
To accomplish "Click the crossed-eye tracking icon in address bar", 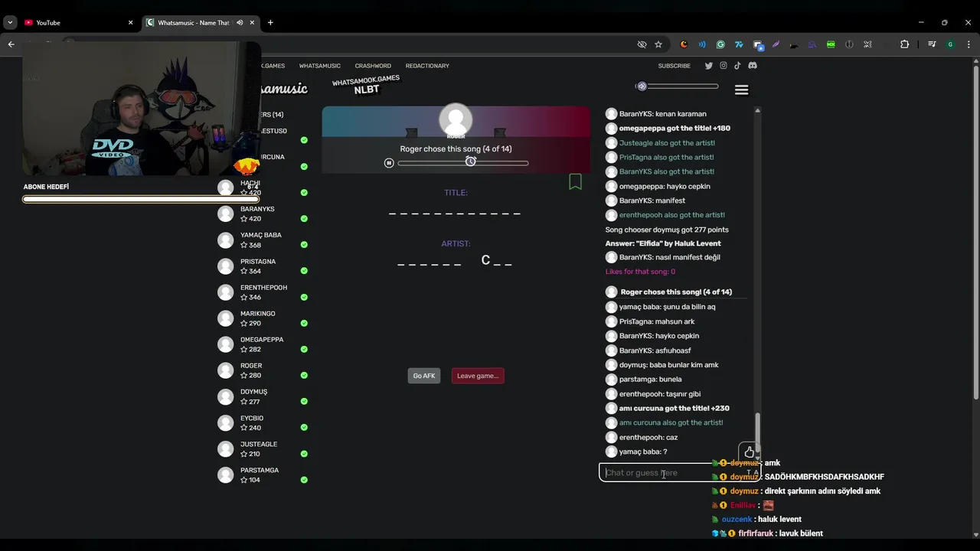I will tap(642, 44).
